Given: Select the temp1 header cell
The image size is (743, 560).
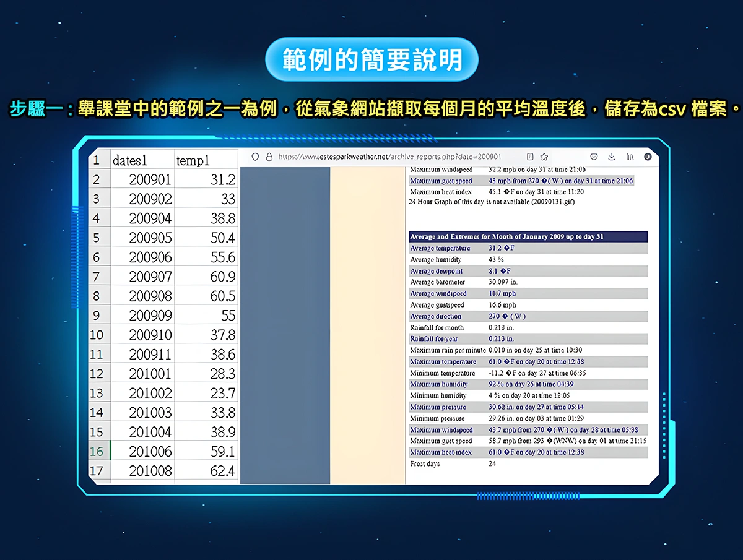Looking at the screenshot, I should click(206, 160).
